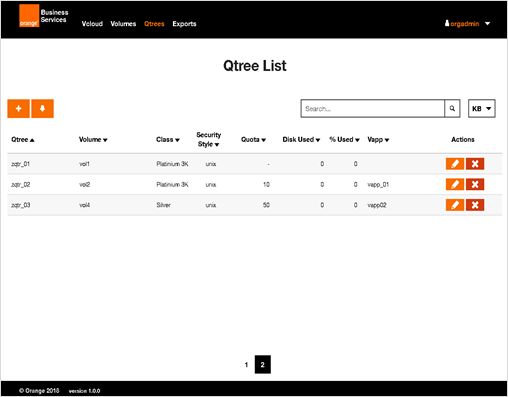This screenshot has width=508, height=397.
Task: Open the Vcloud menu item
Action: tap(92, 24)
